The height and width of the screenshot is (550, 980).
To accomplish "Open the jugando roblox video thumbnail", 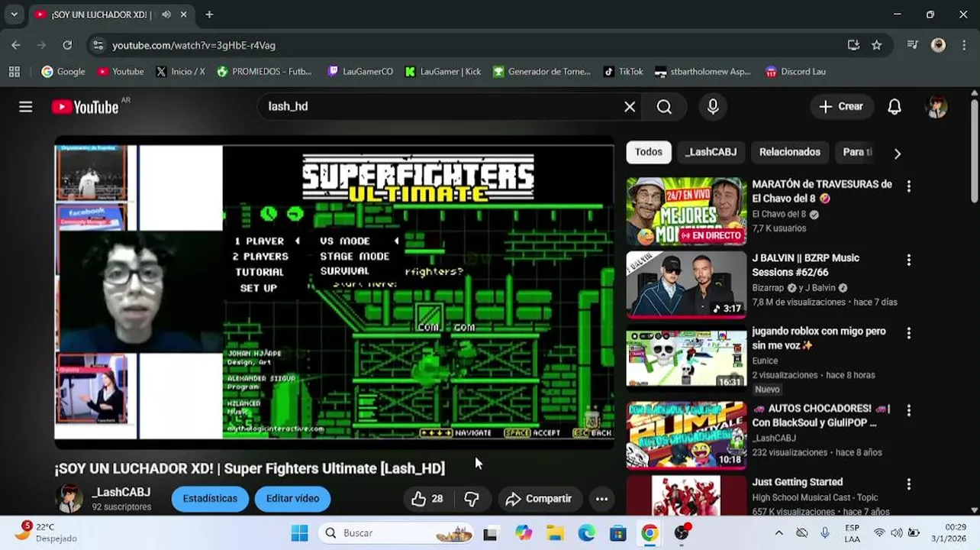I will click(x=686, y=359).
